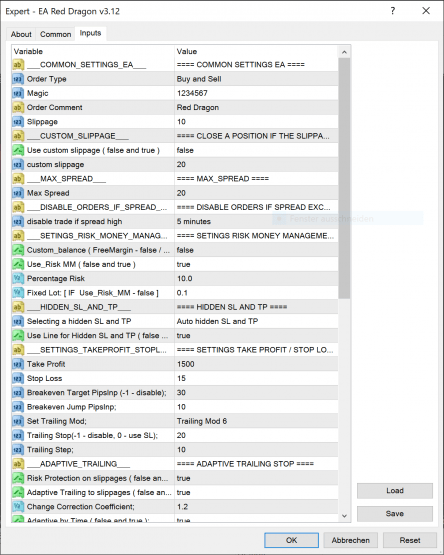Viewport: 444px width, 555px height.
Task: Click the double-type icon beside Change Correction Coefficient
Action: 18,507
